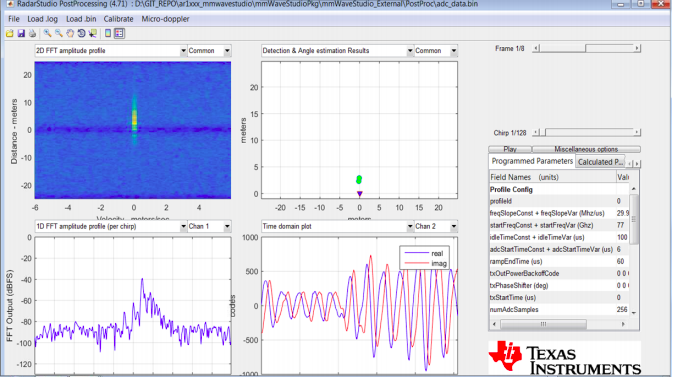The width and height of the screenshot is (673, 381).
Task: Click right arrow of Chirp slider
Action: (637, 133)
